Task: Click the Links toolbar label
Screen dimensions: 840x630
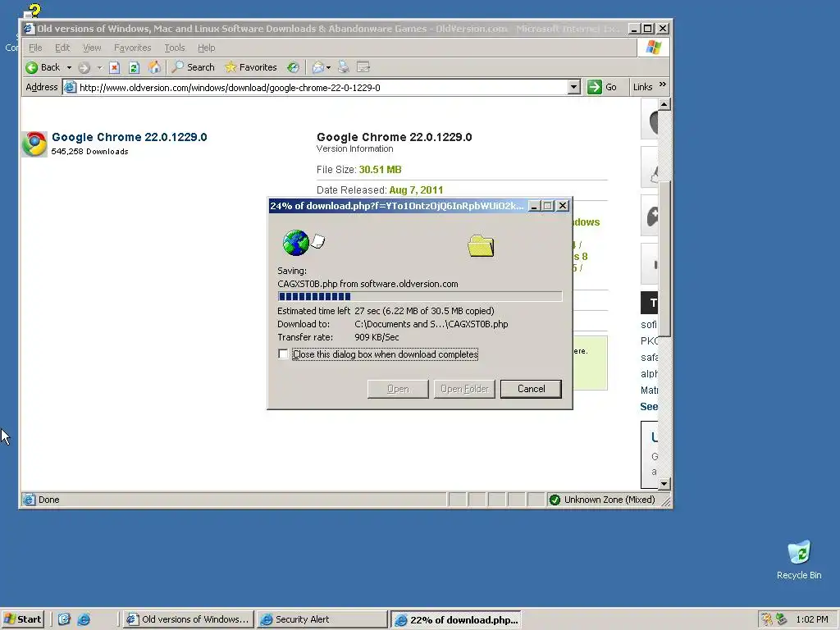Action: pos(642,87)
